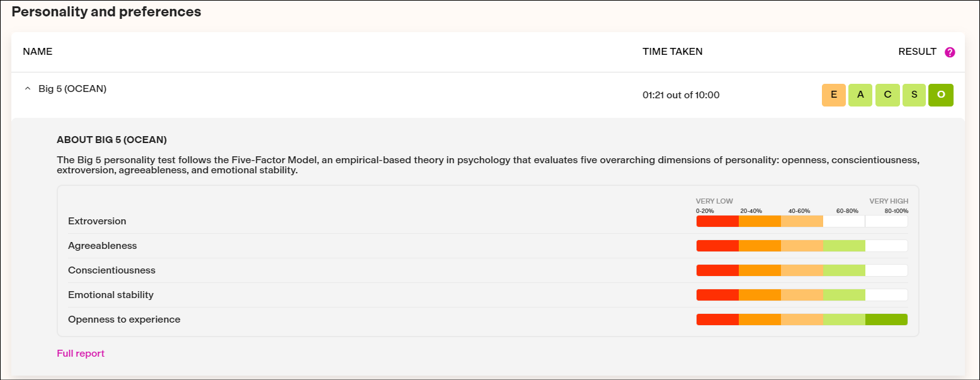Click the ABOUT BIG 5 (OCEAN) heading
Image resolution: width=980 pixels, height=380 pixels.
[111, 140]
